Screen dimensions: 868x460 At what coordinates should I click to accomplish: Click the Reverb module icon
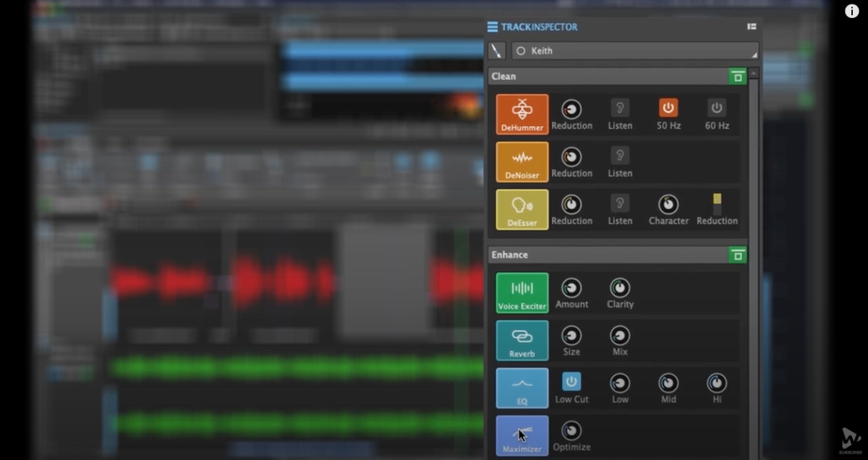(x=522, y=340)
